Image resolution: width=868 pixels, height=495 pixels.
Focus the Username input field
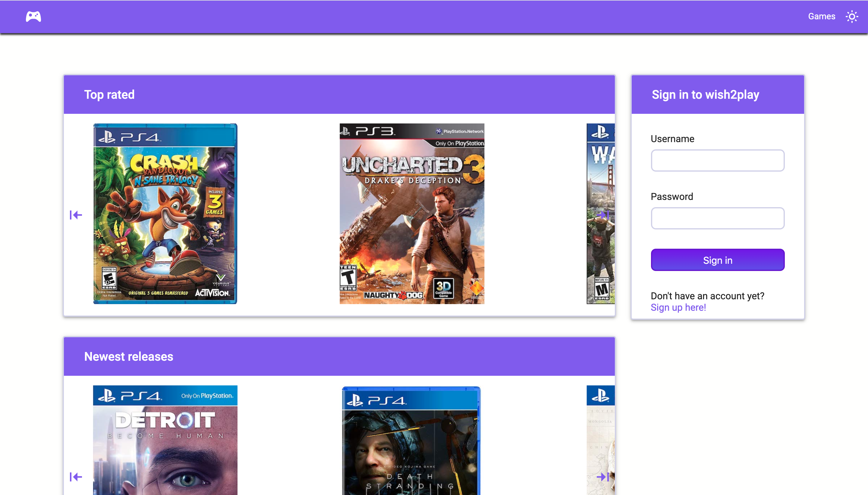(x=717, y=160)
